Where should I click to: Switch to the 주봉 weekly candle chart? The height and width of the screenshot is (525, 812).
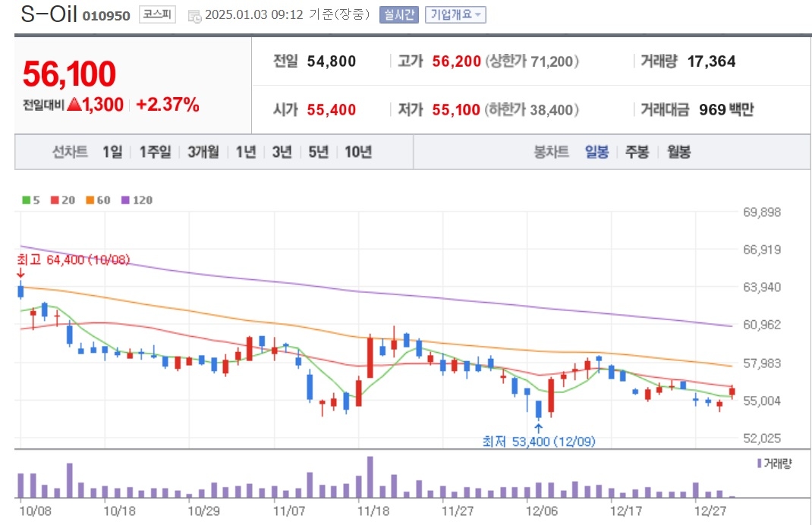pos(637,152)
